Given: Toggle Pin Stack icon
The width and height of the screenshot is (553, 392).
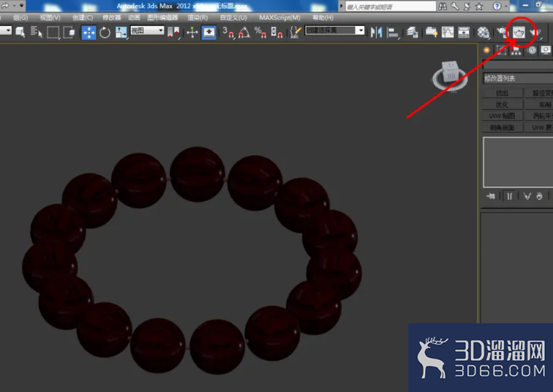Looking at the screenshot, I should [491, 196].
